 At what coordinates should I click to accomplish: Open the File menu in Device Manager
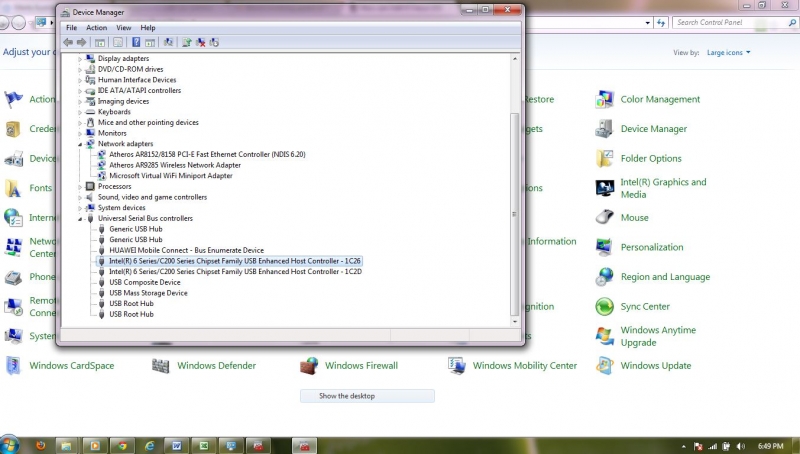[x=71, y=28]
